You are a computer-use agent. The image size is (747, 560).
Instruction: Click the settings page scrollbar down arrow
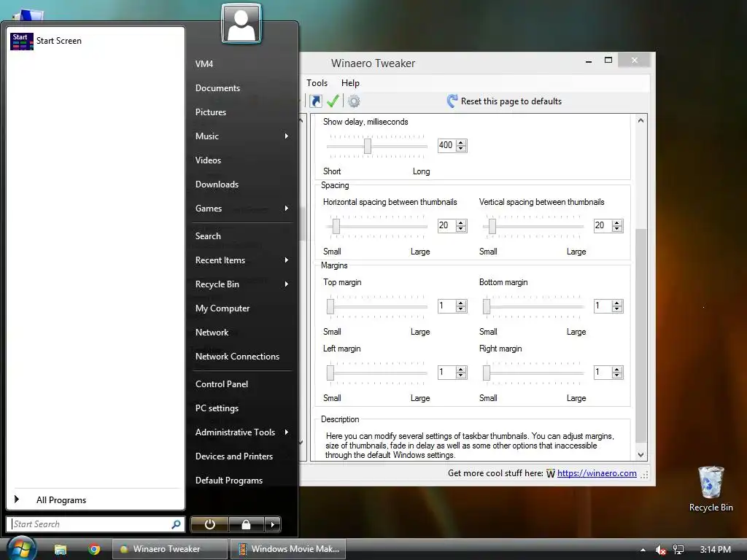(x=640, y=455)
